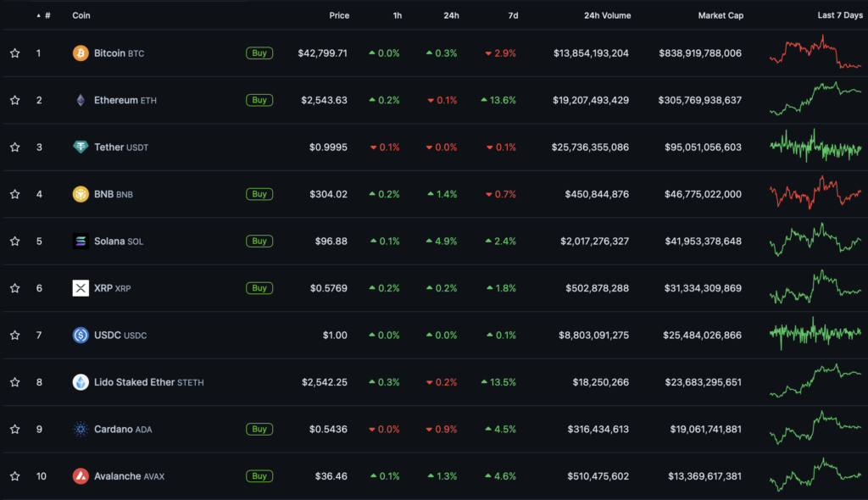
Task: Open Bitcoin's 7-day sparkline chart
Action: [x=815, y=53]
